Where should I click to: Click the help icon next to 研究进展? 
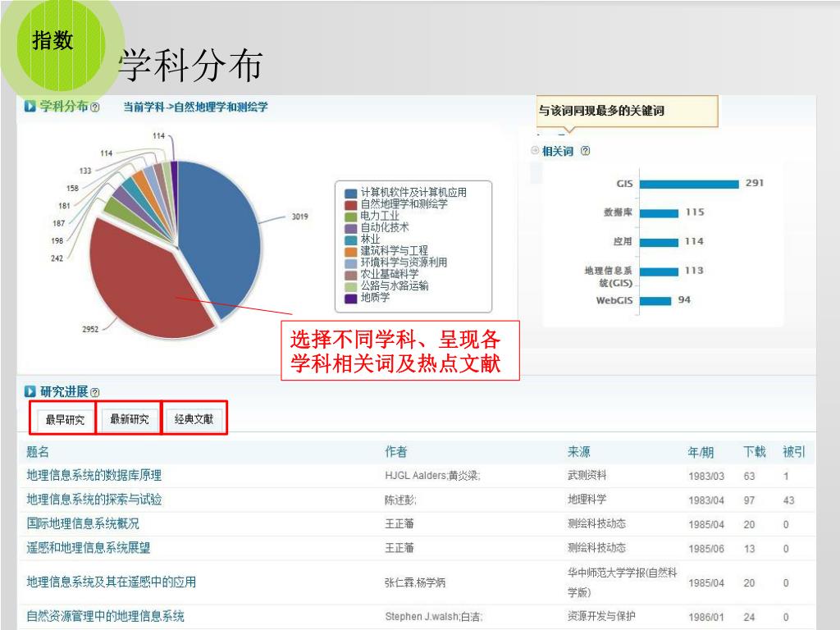click(x=95, y=393)
